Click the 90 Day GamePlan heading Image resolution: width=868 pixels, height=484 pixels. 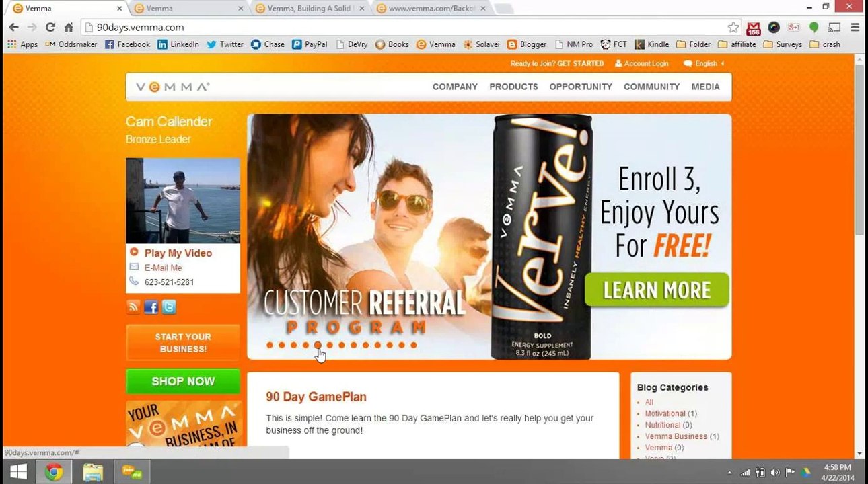pyautogui.click(x=316, y=397)
